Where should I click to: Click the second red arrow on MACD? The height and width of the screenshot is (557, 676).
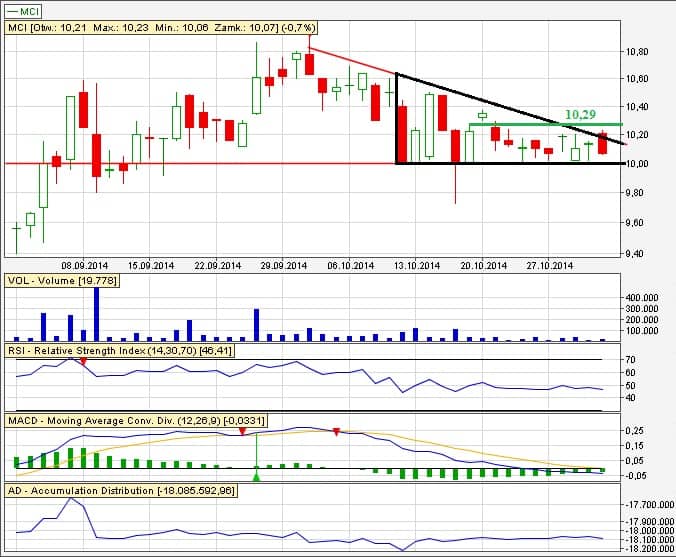pyautogui.click(x=337, y=432)
